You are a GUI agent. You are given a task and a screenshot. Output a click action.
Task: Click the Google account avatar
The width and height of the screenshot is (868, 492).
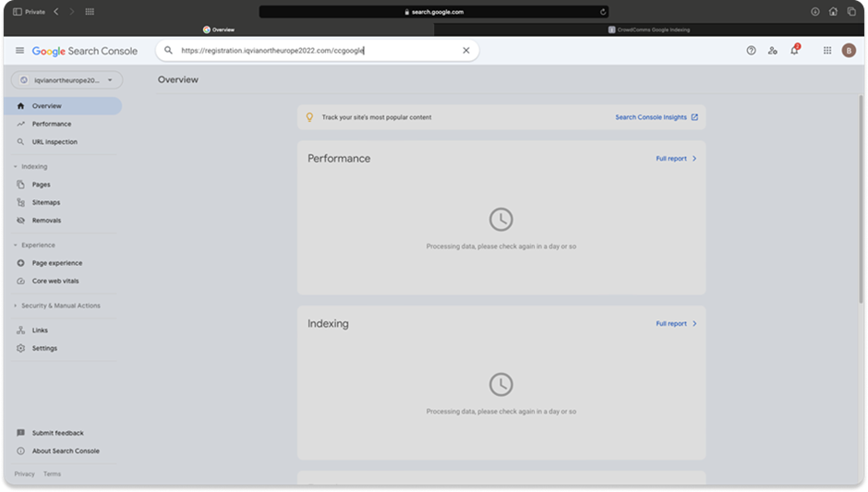point(849,51)
